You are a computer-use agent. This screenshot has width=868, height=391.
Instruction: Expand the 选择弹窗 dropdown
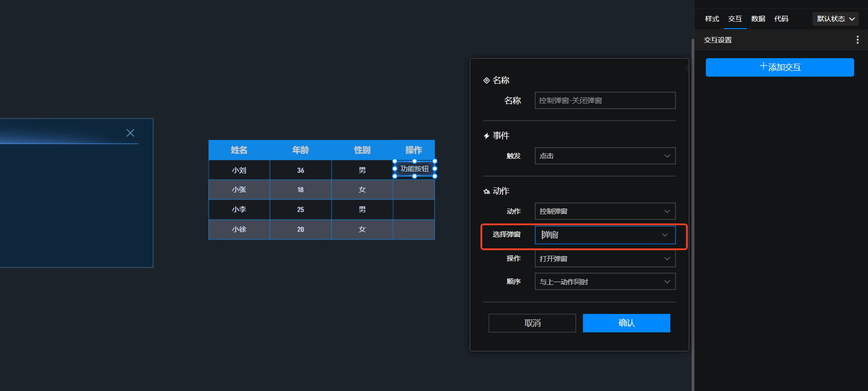coord(605,235)
